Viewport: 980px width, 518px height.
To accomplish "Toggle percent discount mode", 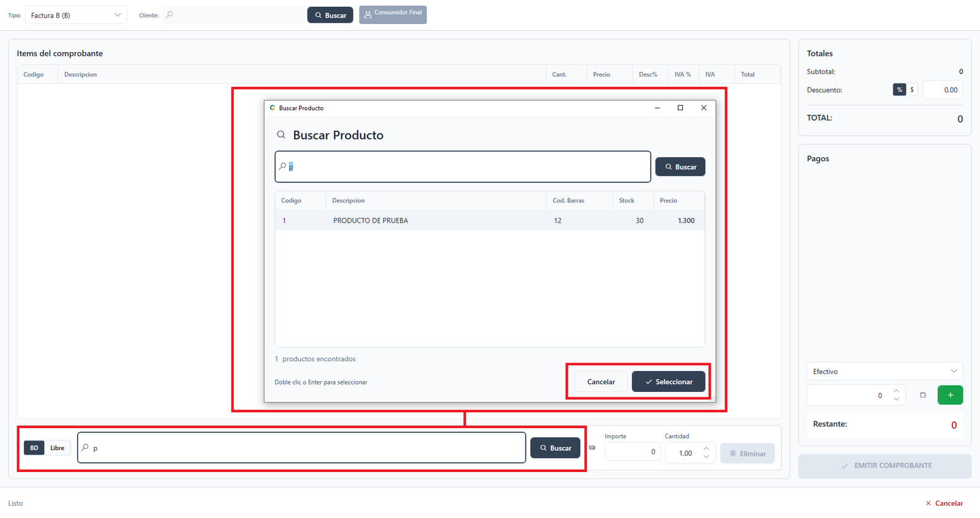I will pos(899,89).
